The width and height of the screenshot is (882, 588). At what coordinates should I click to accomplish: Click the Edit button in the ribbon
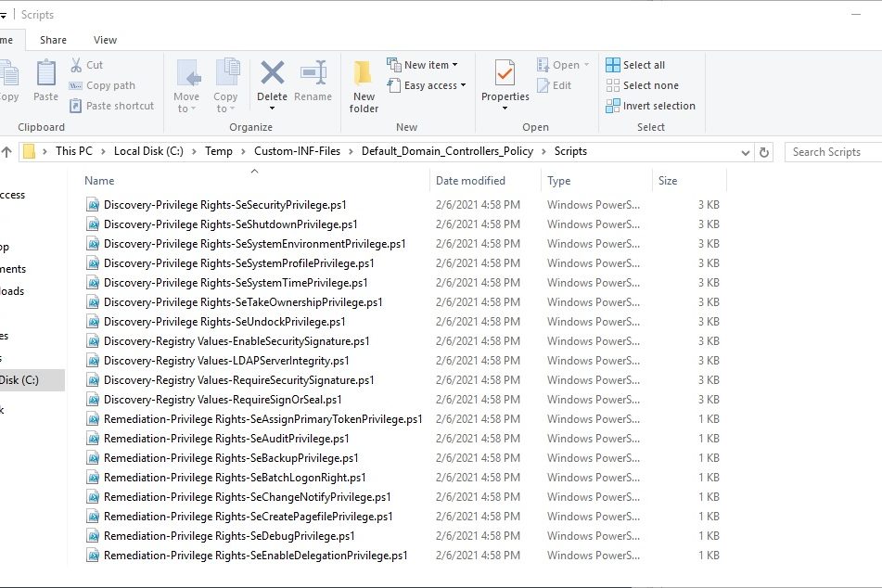point(554,85)
